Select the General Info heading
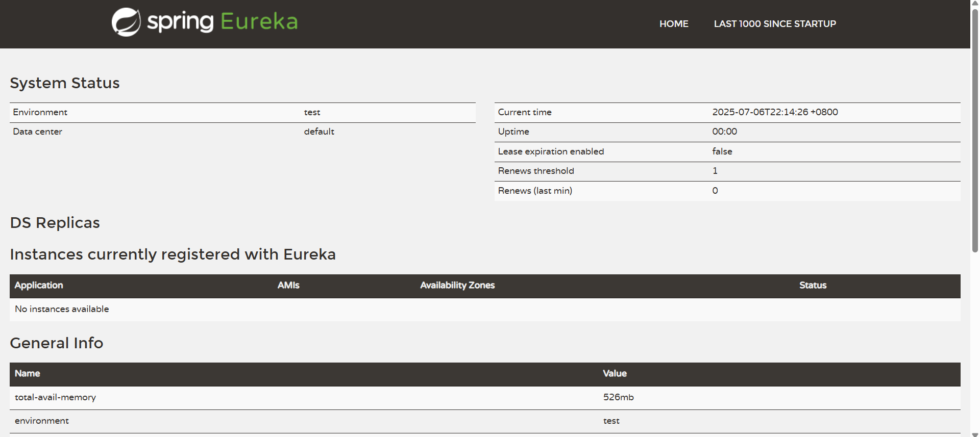This screenshot has width=980, height=437. point(57,343)
